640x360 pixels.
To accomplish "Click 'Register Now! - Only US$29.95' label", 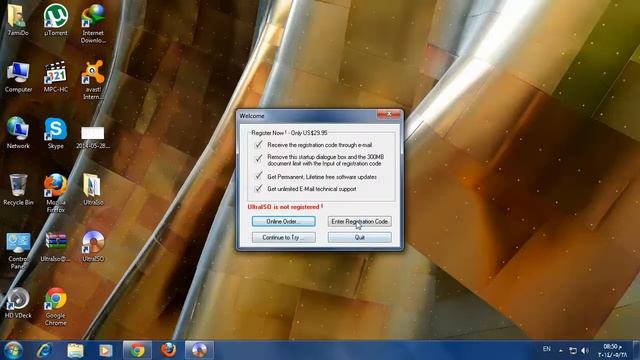I will tap(289, 133).
